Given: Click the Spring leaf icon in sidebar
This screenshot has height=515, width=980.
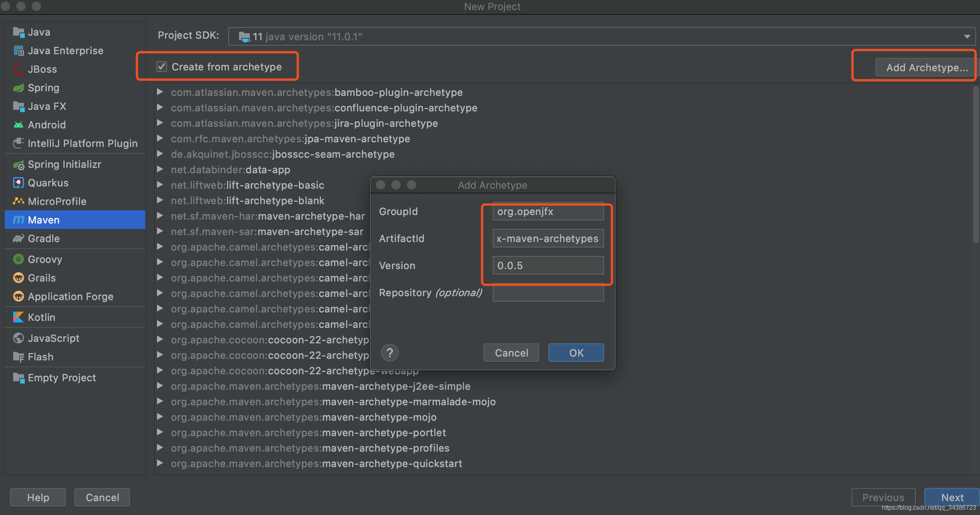Looking at the screenshot, I should tap(18, 88).
